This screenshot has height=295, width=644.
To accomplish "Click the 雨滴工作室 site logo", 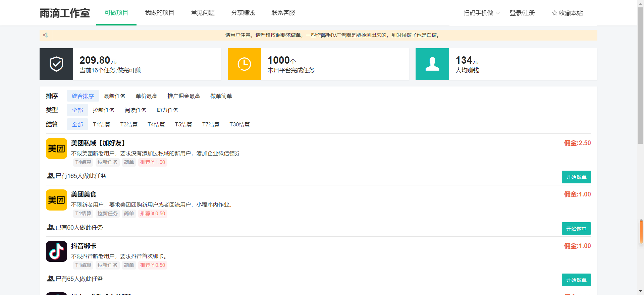I will coord(65,13).
